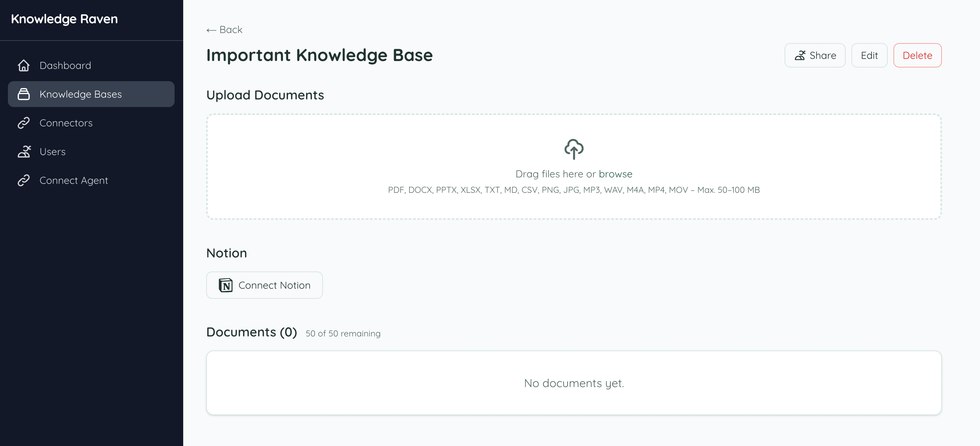Navigate to Dashboard
Screen dimensions: 980x446
click(x=65, y=65)
